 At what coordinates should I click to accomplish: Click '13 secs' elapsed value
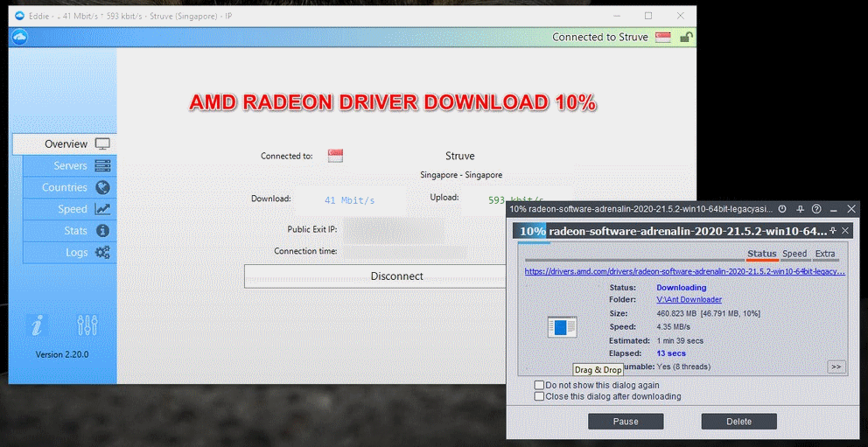click(x=671, y=353)
